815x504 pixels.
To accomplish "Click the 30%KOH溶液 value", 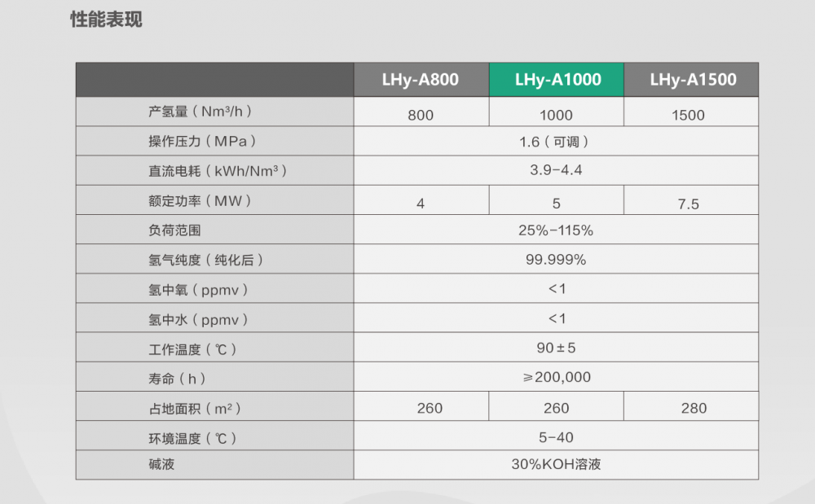I will coord(556,464).
